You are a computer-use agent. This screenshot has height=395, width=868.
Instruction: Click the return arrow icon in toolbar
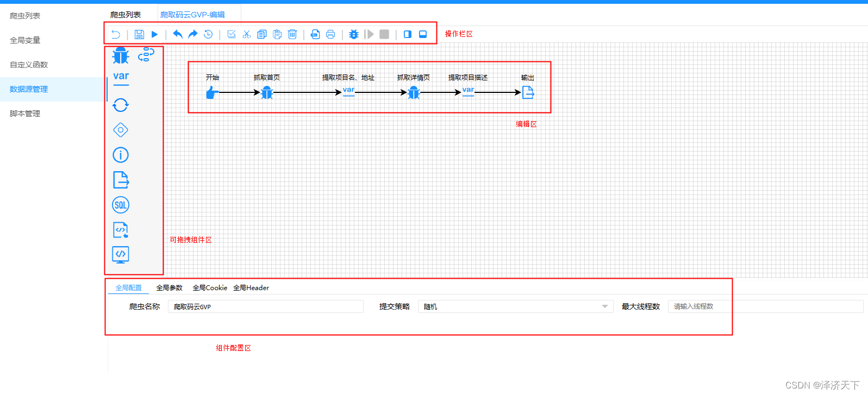click(116, 34)
